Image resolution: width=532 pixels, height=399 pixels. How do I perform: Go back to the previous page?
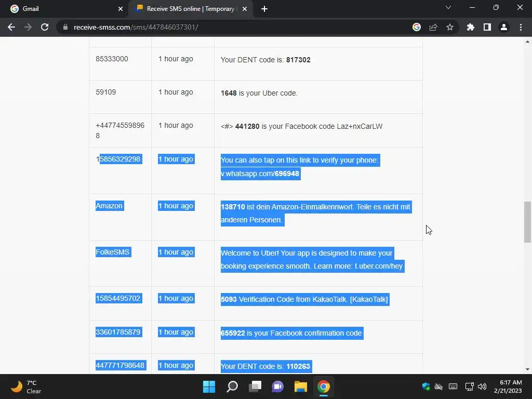(11, 27)
